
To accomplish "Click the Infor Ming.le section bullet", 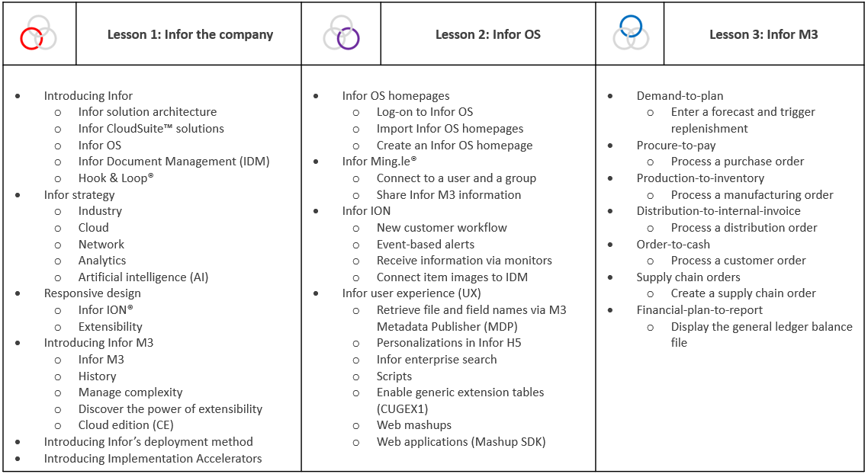I will coord(379,162).
